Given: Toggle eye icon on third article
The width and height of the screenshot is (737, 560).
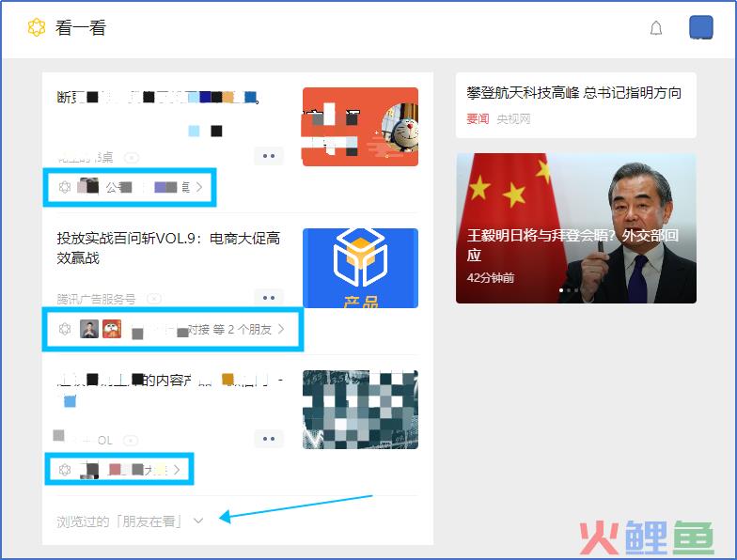Looking at the screenshot, I should [130, 440].
